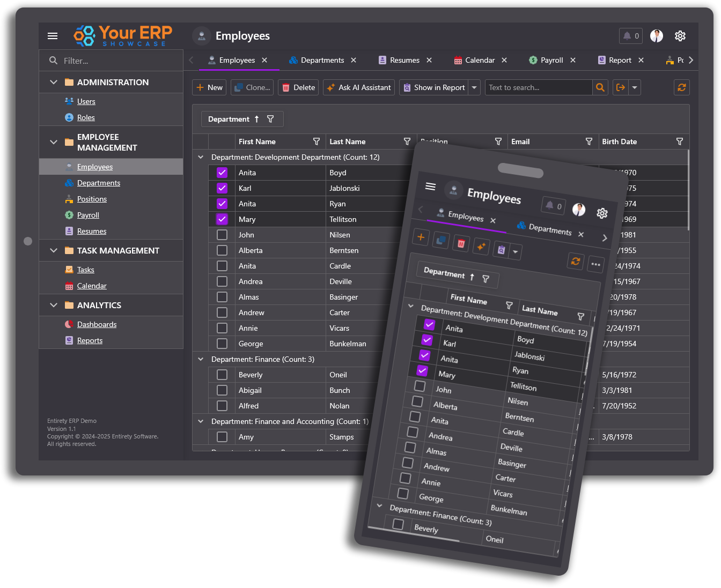Viewport: 721px width, 588px height.
Task: Open the Payroll tab
Action: click(x=551, y=60)
